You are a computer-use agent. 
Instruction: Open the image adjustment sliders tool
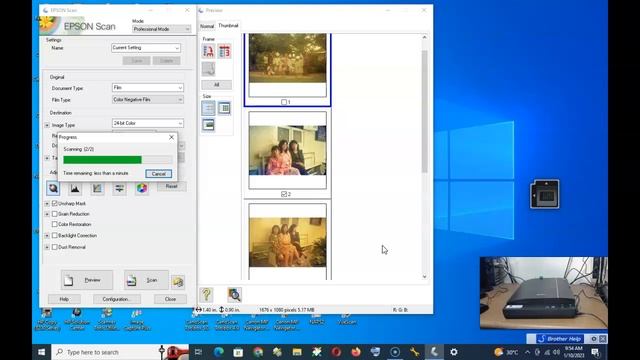pos(119,188)
